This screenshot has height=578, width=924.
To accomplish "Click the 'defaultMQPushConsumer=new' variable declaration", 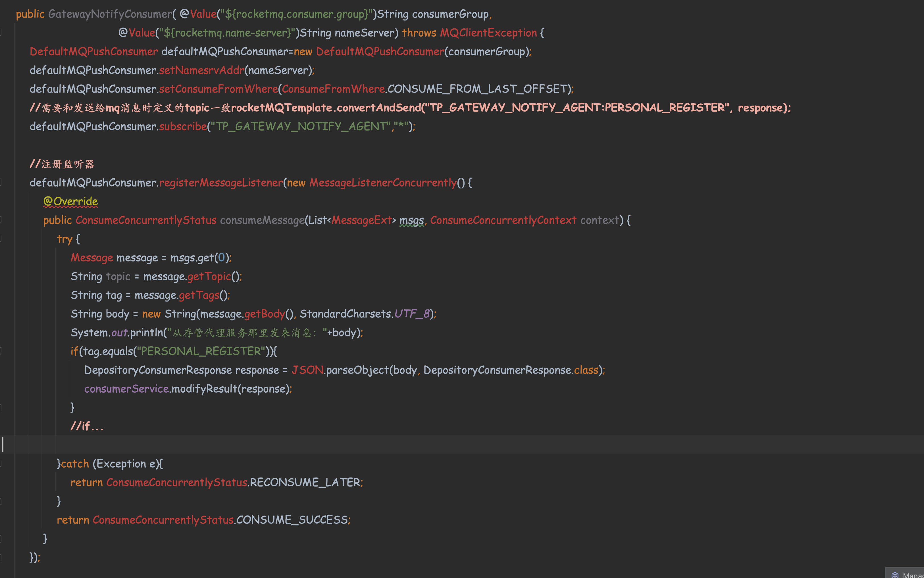I will (x=237, y=52).
